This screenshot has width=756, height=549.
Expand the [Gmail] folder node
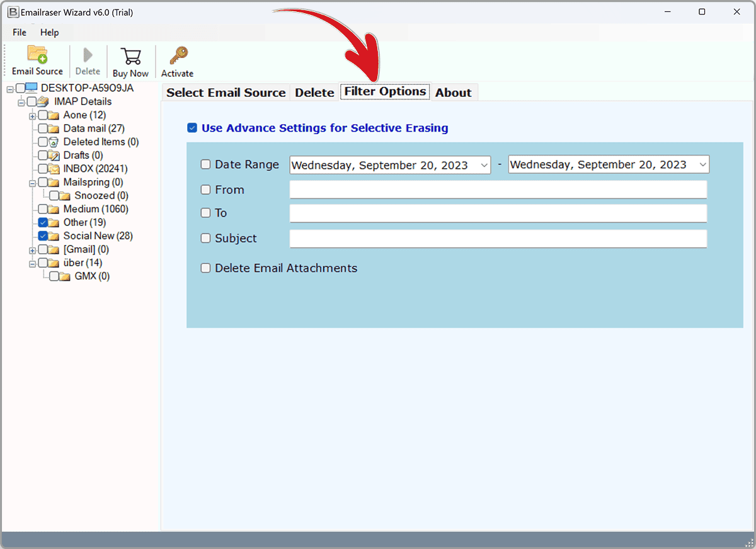click(32, 250)
